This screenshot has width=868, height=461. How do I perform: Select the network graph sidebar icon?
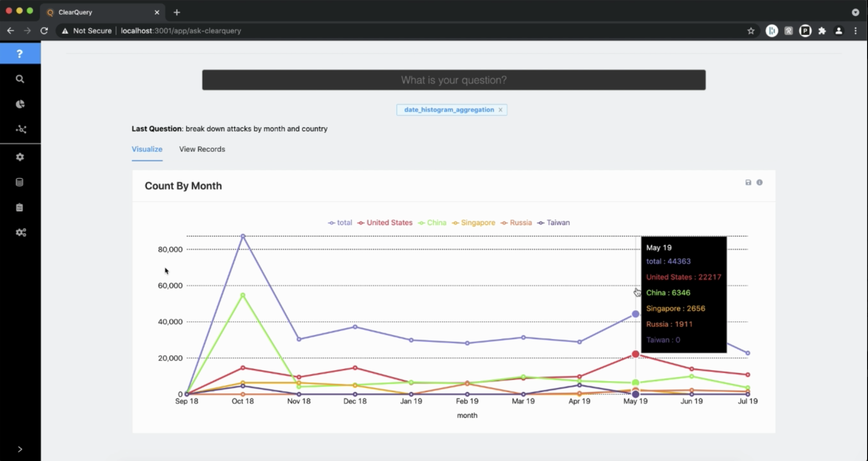(x=21, y=129)
